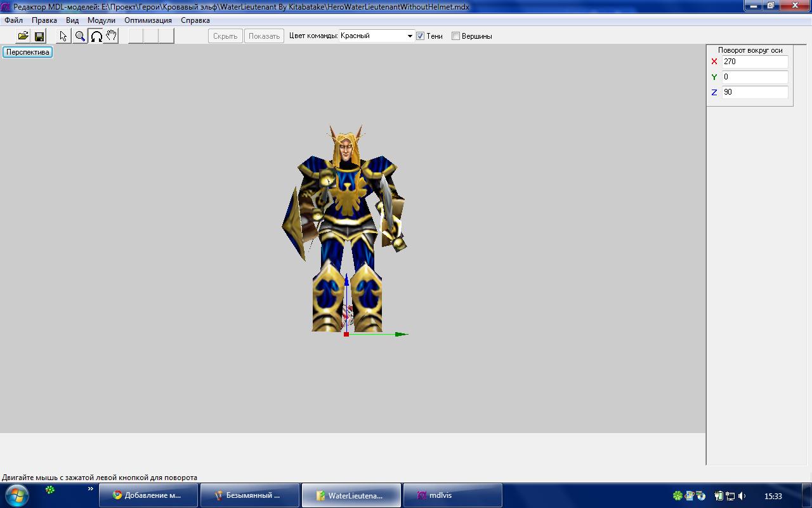Open the volume speaker tray icon

(x=742, y=496)
